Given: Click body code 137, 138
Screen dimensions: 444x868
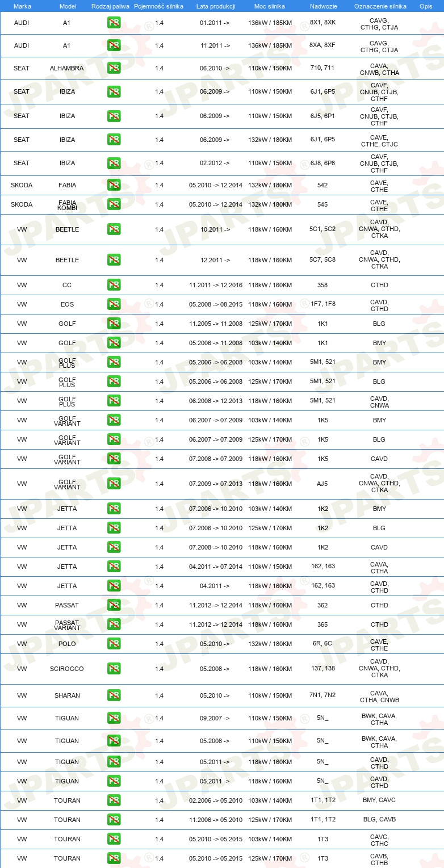Looking at the screenshot, I should pyautogui.click(x=322, y=669).
